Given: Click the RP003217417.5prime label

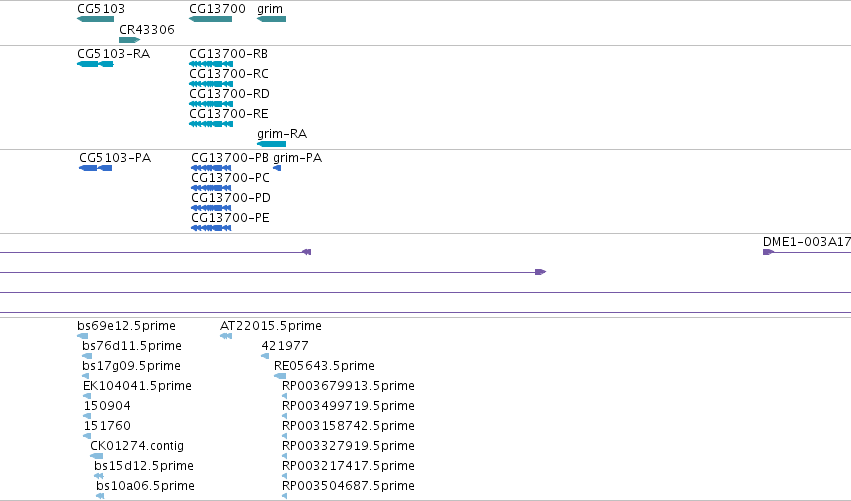Looking at the screenshot, I should click(348, 466).
